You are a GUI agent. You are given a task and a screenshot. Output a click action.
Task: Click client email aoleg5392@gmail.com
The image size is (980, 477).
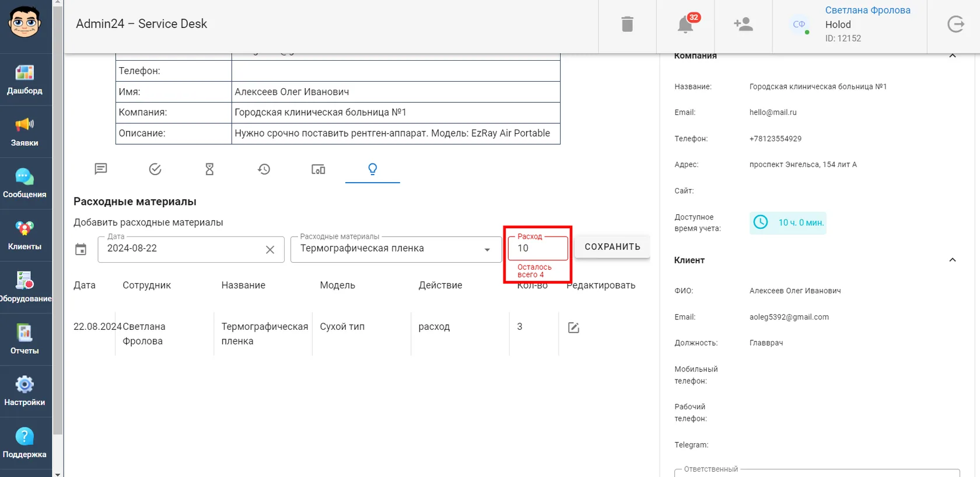pos(789,317)
